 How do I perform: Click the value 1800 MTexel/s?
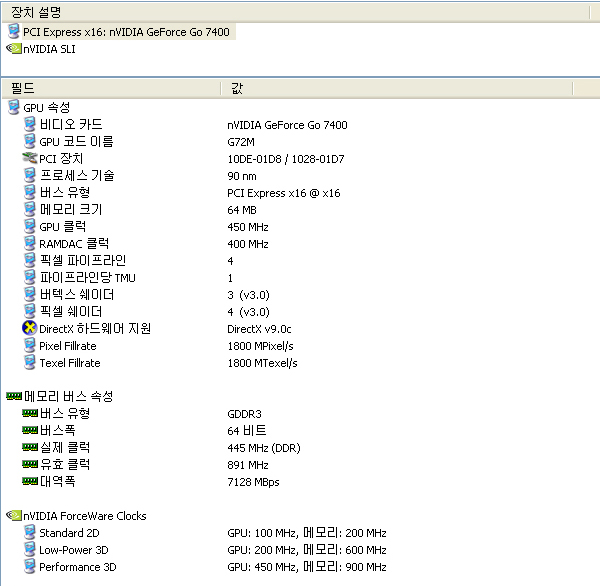click(x=262, y=363)
